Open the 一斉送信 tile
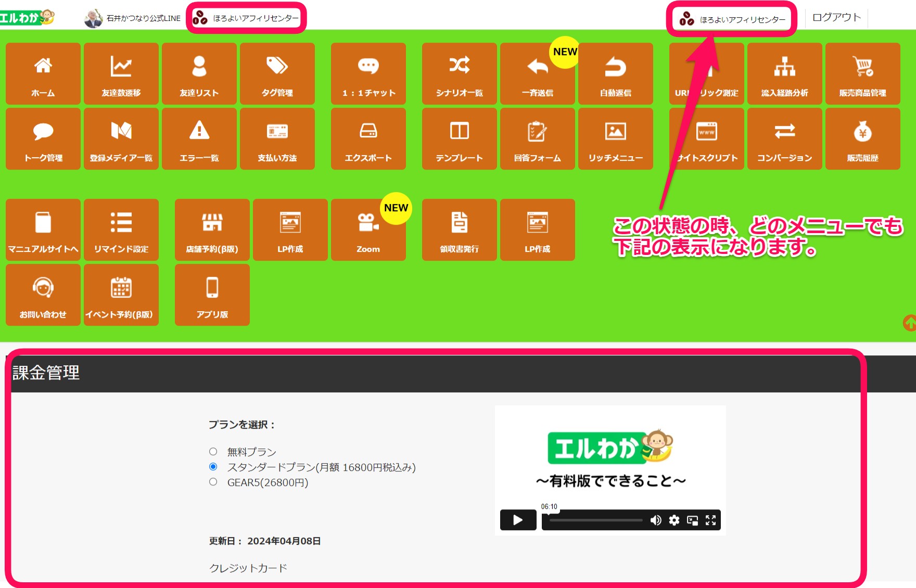Viewport: 916px width, 588px height. (x=538, y=74)
